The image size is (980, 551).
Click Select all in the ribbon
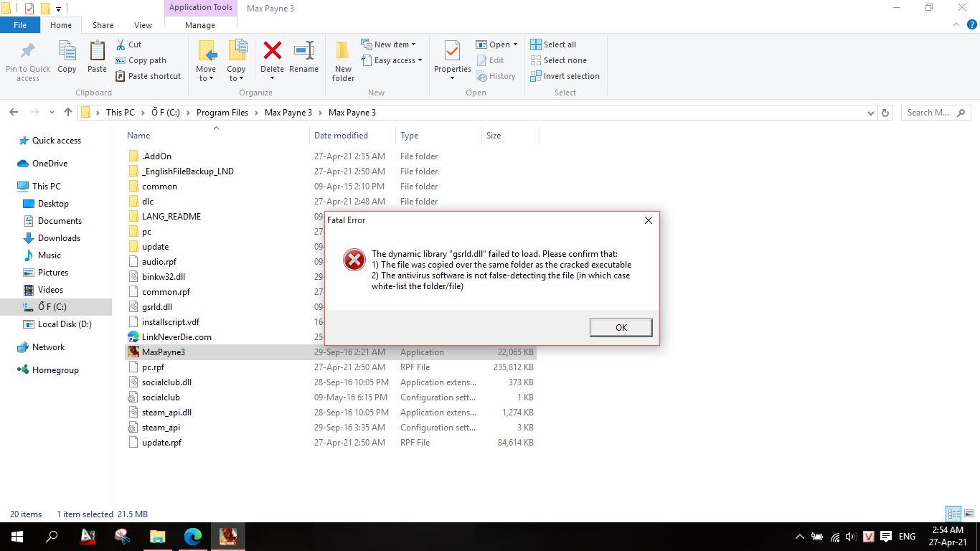click(553, 44)
